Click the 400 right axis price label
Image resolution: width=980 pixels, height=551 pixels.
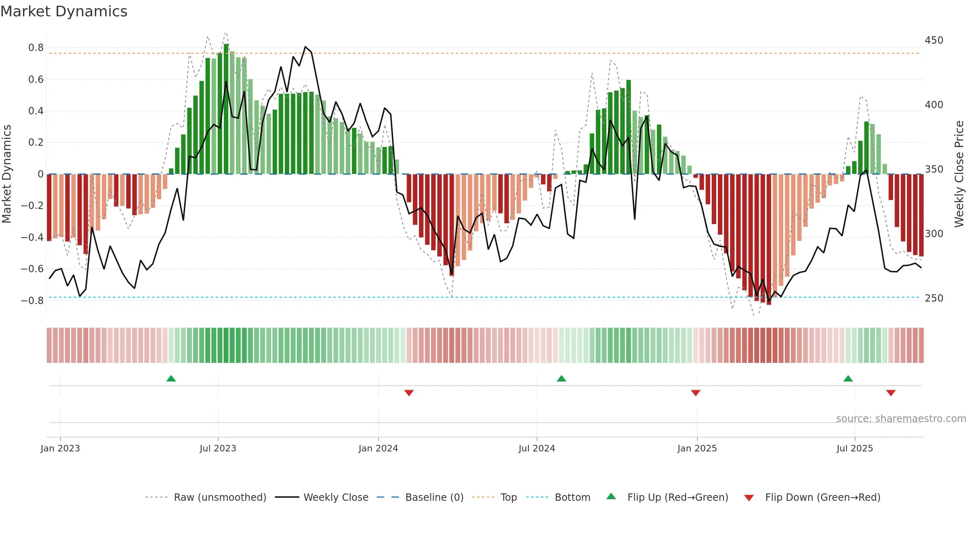[x=934, y=105]
